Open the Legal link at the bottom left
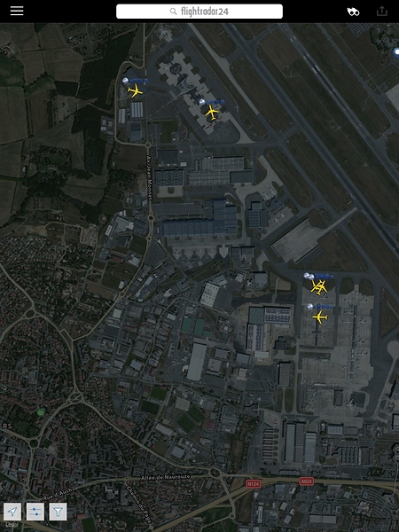The image size is (399, 532). (x=12, y=525)
